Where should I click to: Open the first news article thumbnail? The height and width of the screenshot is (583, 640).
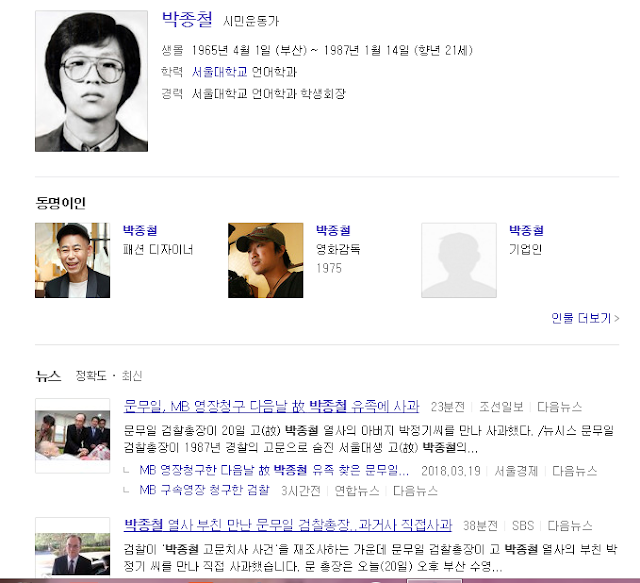pos(73,436)
